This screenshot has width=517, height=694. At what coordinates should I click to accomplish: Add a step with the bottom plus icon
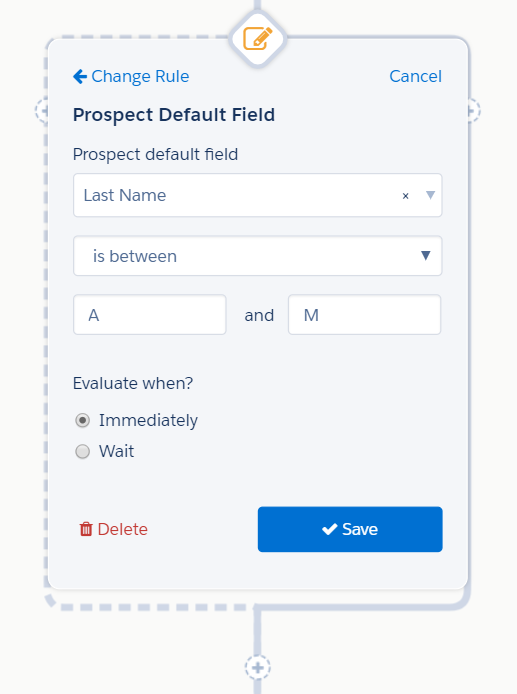(258, 667)
